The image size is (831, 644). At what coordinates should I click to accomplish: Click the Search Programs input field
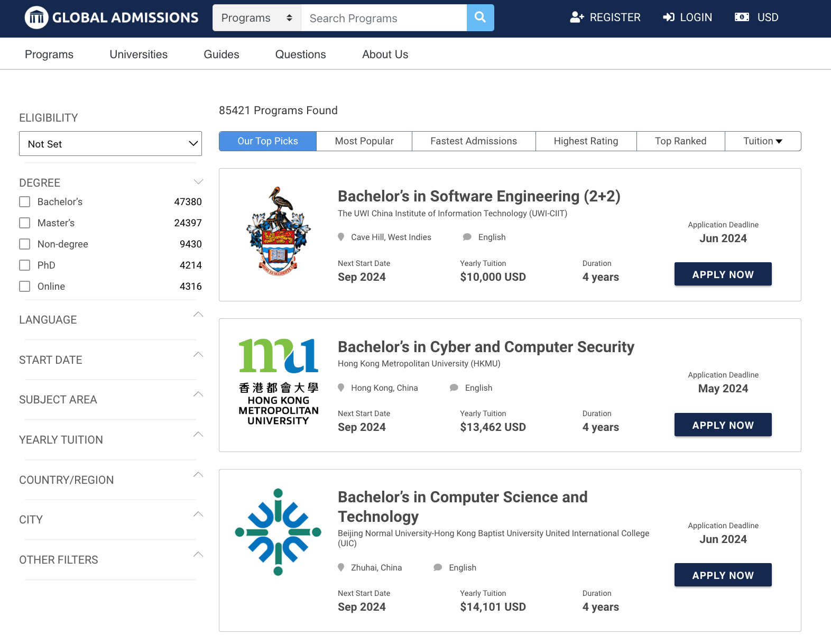(x=384, y=19)
